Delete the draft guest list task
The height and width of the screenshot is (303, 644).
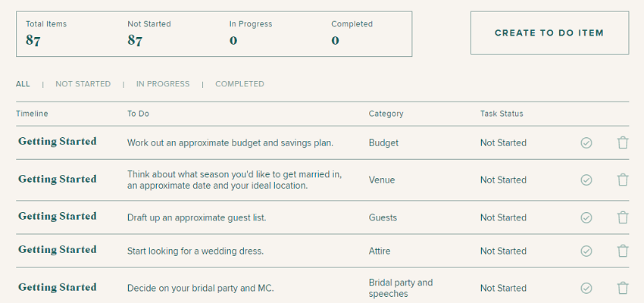(x=623, y=217)
